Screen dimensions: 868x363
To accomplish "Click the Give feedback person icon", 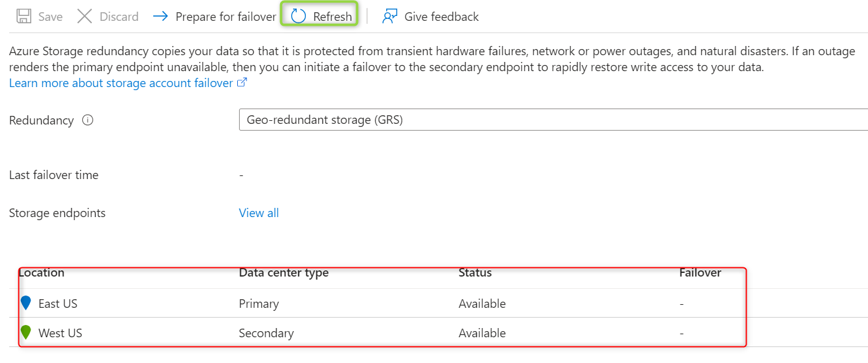I will point(390,17).
